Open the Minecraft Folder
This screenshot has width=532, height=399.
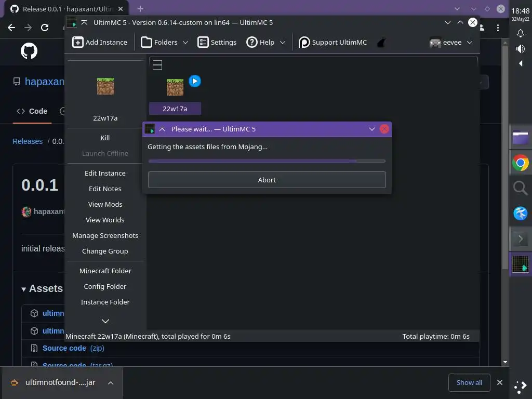click(x=105, y=271)
